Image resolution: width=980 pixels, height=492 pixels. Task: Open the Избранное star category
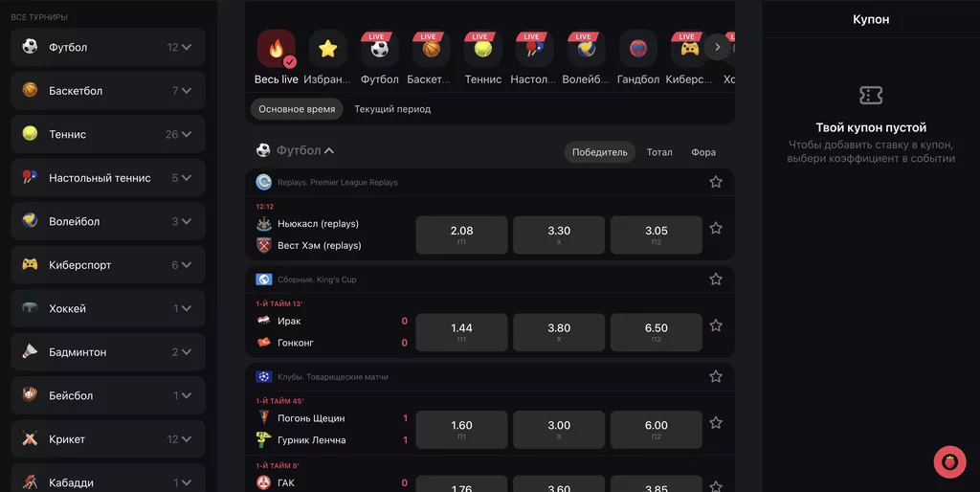coord(327,48)
